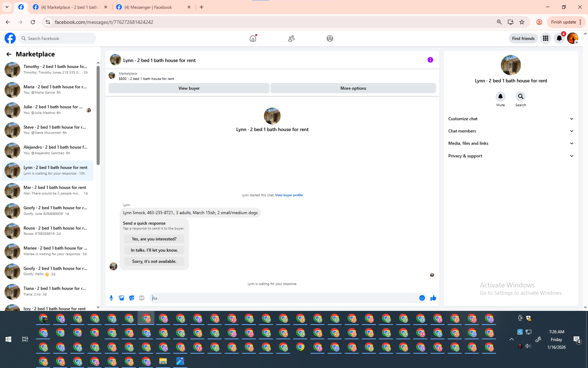Send quick reply 'Sorry, it's not available.'
This screenshot has width=588, height=368.
[x=154, y=261]
